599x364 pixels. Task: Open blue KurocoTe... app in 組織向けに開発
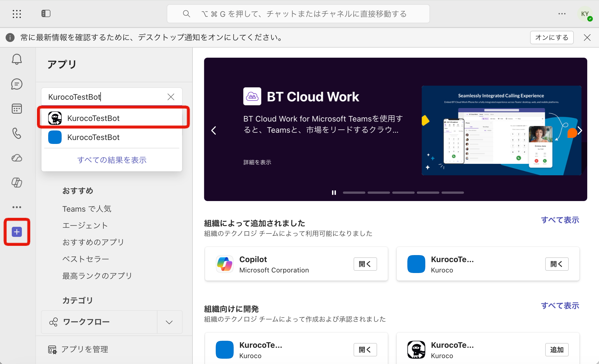(365, 350)
